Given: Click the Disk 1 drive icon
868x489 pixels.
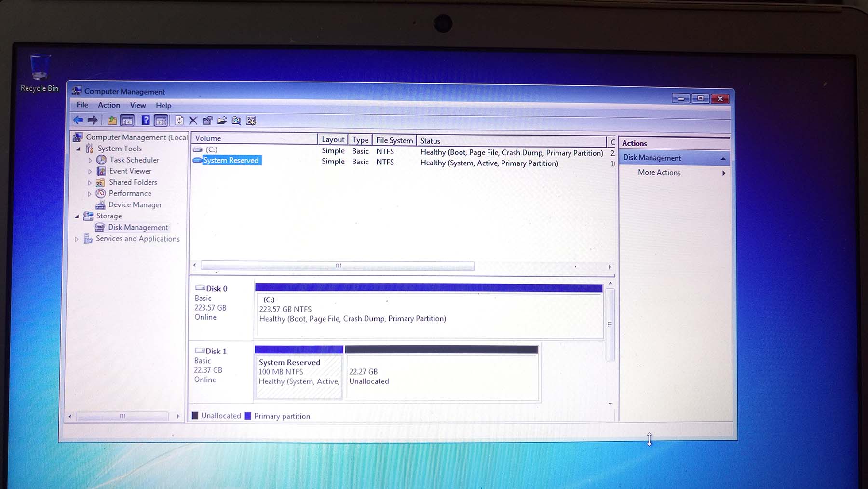Looking at the screenshot, I should (x=200, y=351).
